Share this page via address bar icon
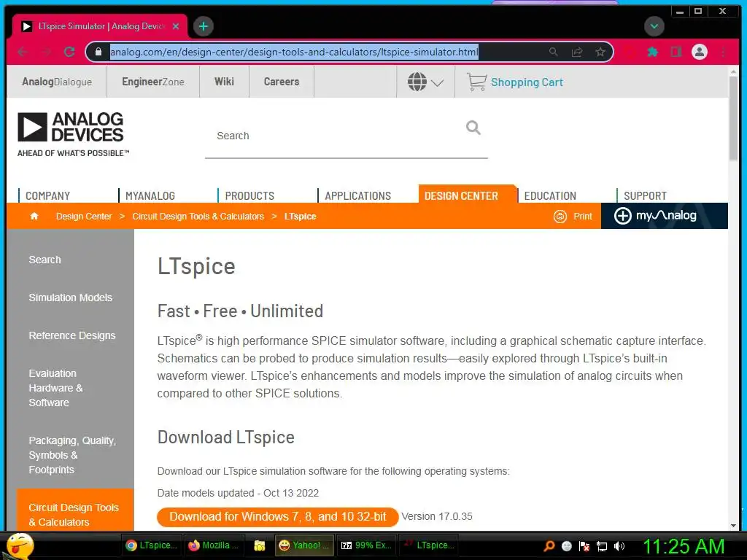This screenshot has height=560, width=747. [577, 52]
